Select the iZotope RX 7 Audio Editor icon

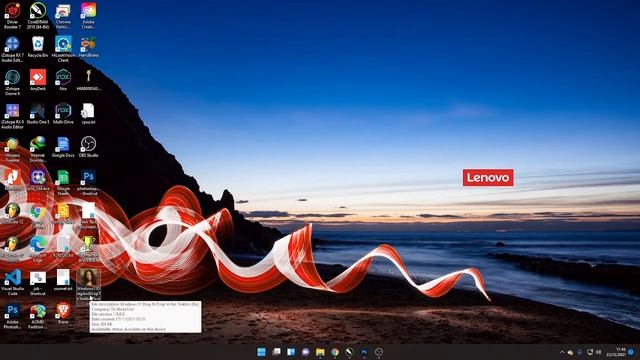tap(12, 49)
